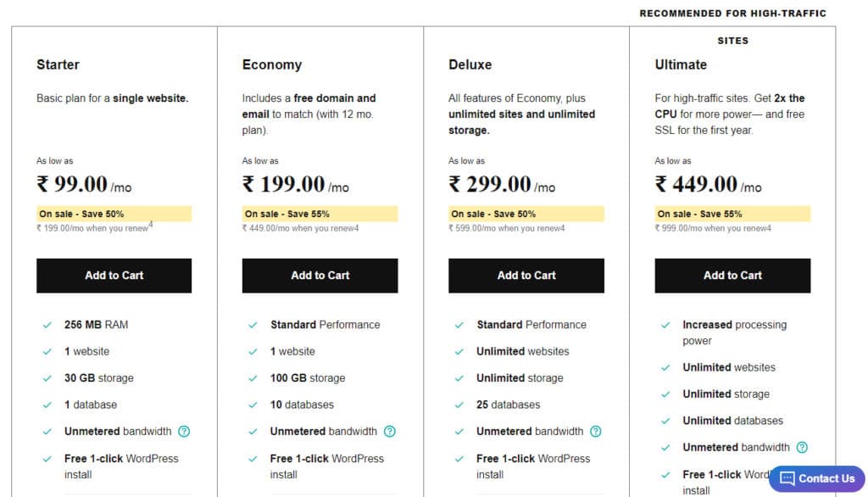Click the ₹ 99.00 Starter price

tap(73, 184)
